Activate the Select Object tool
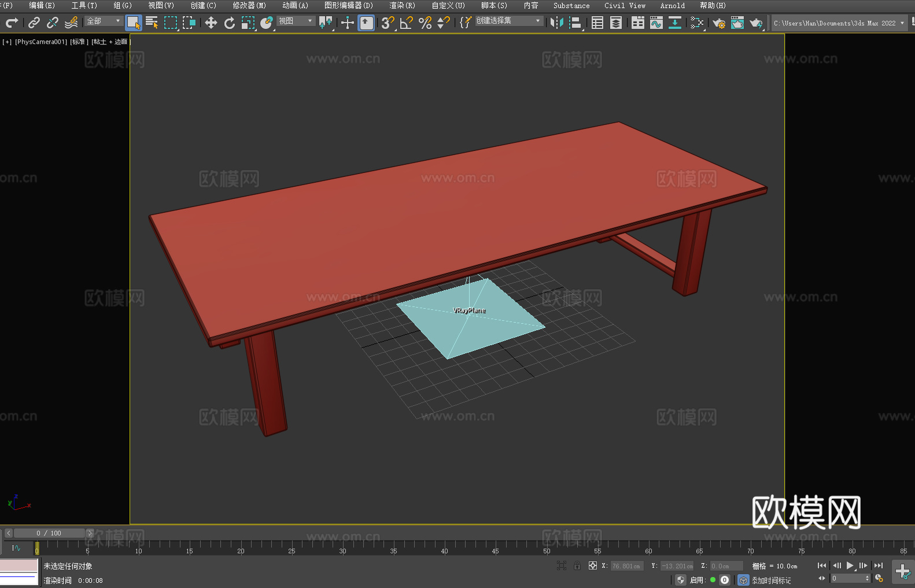Screen dimensions: 915x588 tap(134, 23)
